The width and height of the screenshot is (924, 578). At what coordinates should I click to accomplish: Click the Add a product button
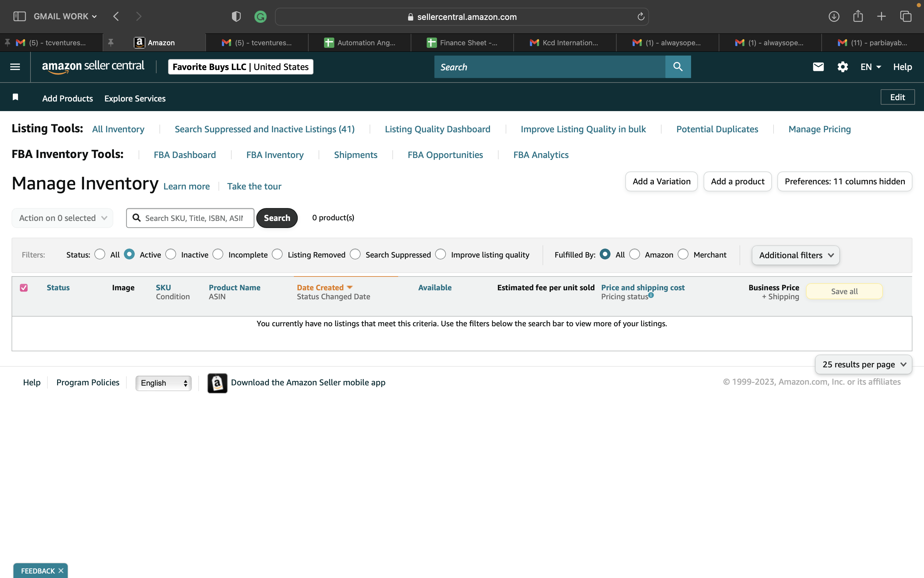click(x=738, y=181)
